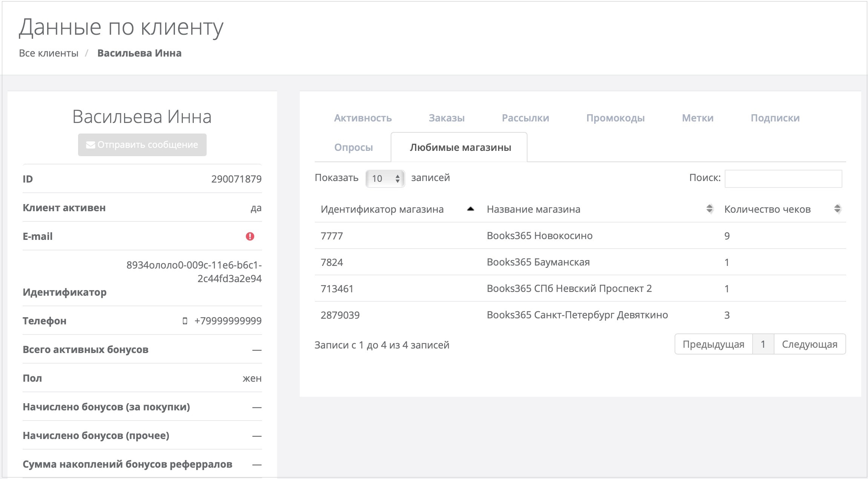Select page 1 in pagination
This screenshot has height=479, width=868.
[763, 344]
